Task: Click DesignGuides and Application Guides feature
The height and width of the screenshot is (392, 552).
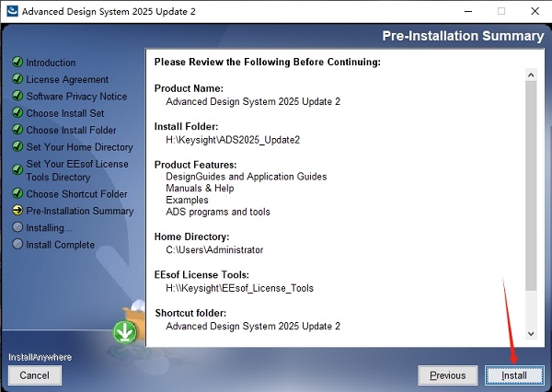Action: click(246, 177)
